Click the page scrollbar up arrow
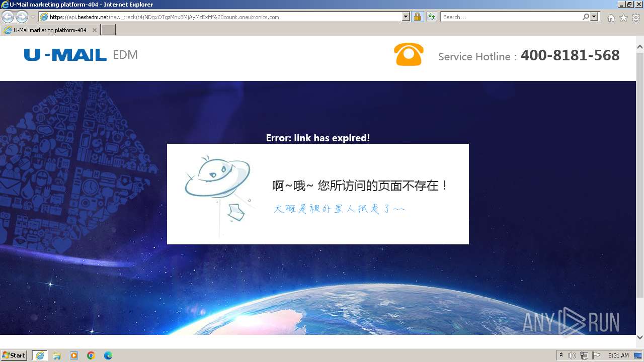The height and width of the screenshot is (362, 644). [x=640, y=47]
